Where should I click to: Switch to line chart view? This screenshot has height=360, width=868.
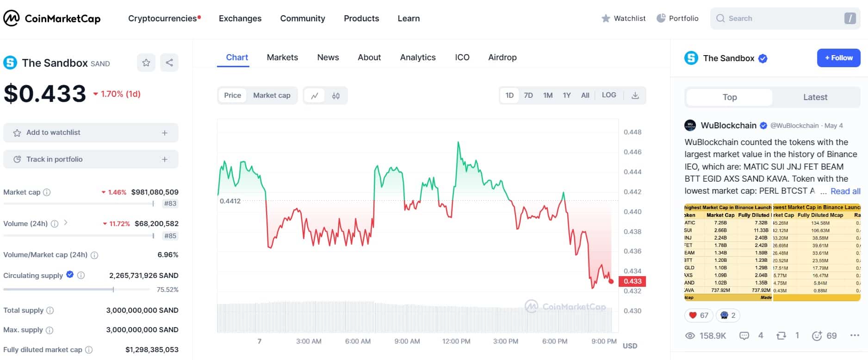click(315, 95)
